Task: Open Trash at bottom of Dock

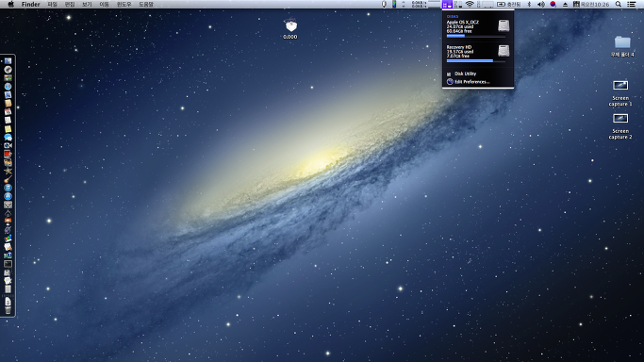Action: pyautogui.click(x=8, y=310)
